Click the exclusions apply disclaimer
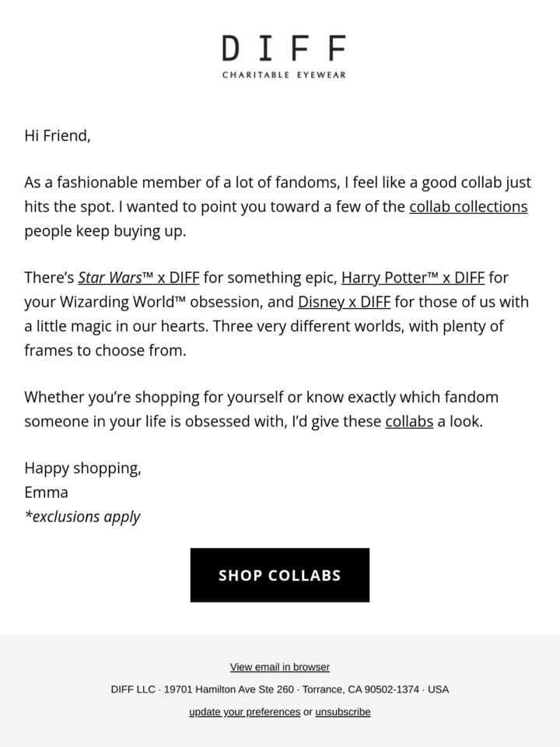 (x=82, y=517)
